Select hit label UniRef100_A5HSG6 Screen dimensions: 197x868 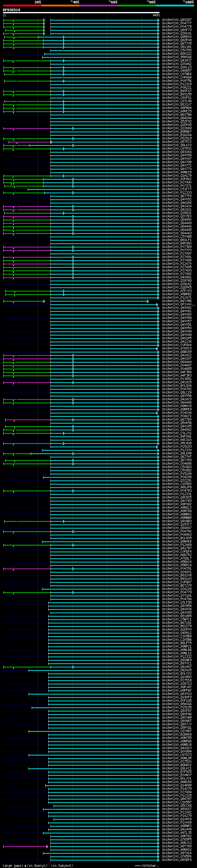point(177,57)
